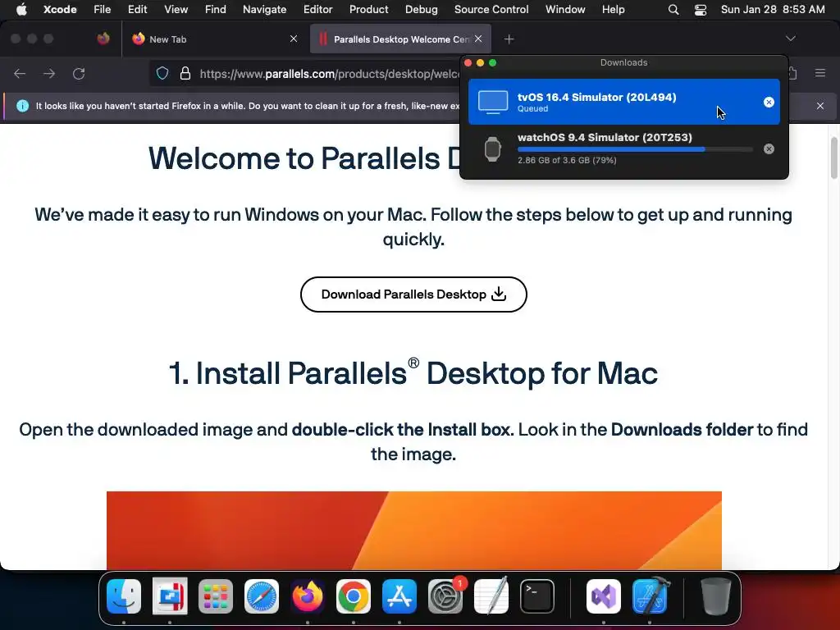Click the desktop screenshot image on page

414,531
